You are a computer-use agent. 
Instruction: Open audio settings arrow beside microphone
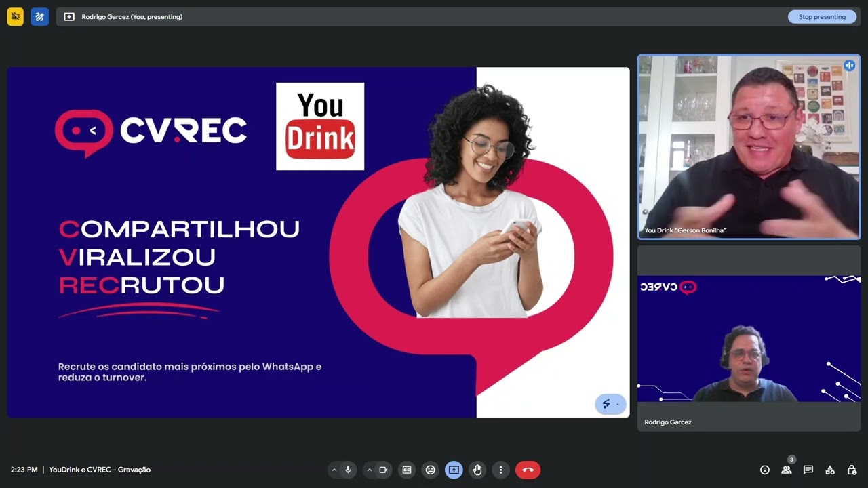click(x=334, y=470)
